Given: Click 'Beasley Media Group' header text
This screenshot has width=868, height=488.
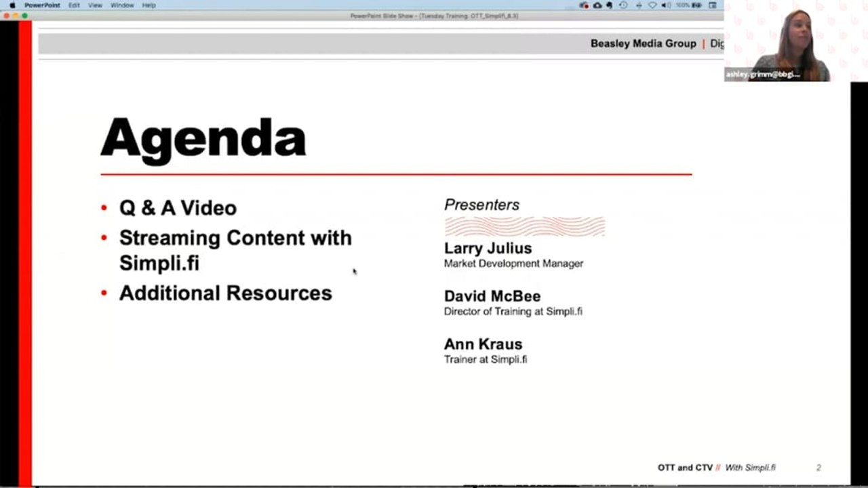Looking at the screenshot, I should click(643, 43).
